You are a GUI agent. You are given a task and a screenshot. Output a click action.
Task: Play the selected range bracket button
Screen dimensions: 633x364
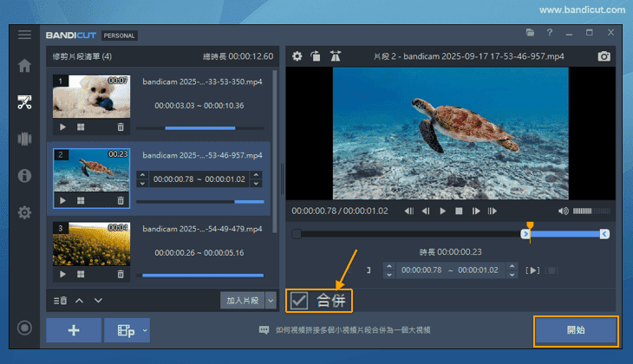[x=532, y=270]
